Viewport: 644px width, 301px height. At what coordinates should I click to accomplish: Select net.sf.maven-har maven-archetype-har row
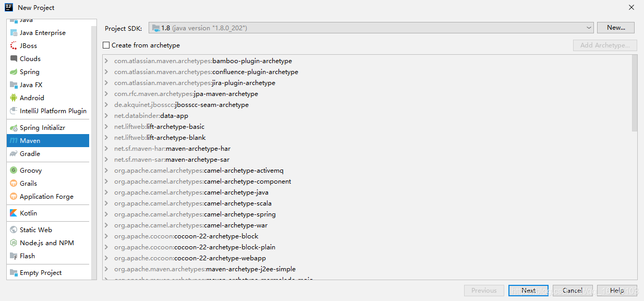click(x=367, y=149)
